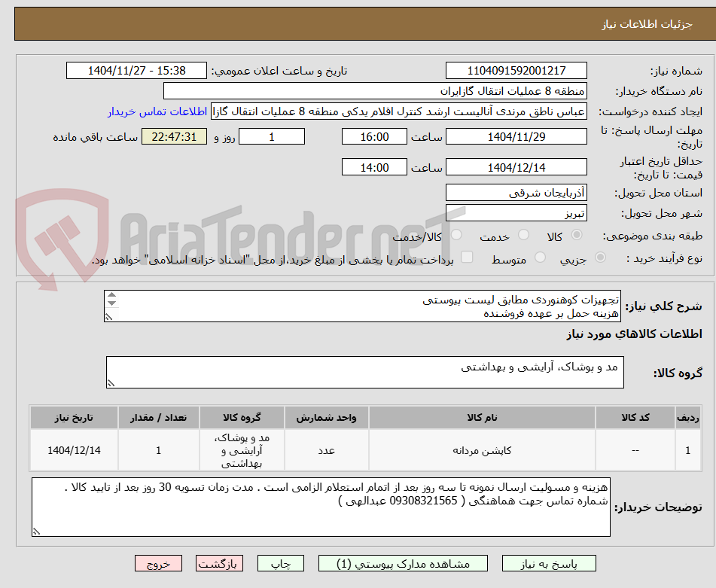Click the remaining days field showing 1

272,136
